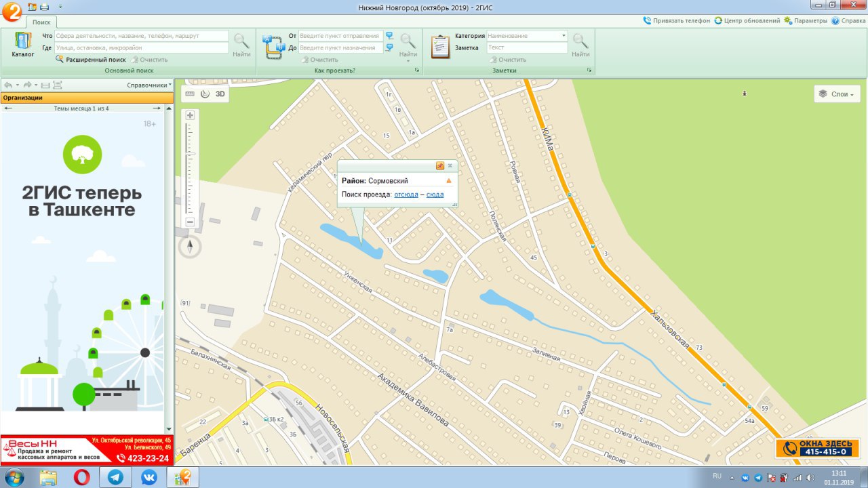Focus the Заметка text field
The width and height of the screenshot is (868, 488).
527,48
